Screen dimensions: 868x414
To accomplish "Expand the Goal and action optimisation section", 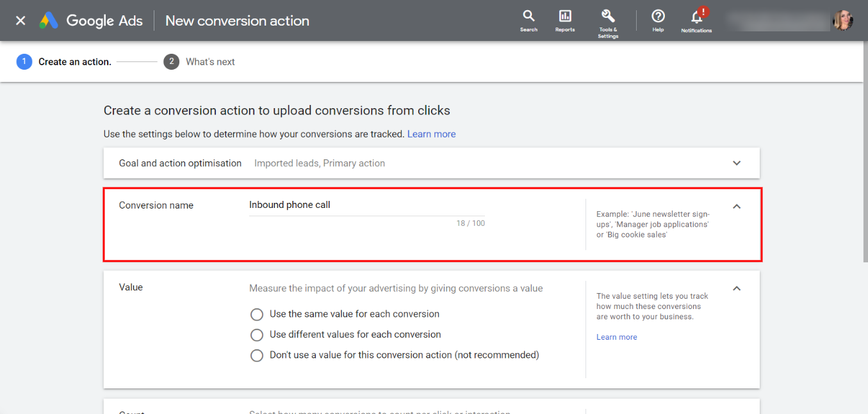I will click(x=737, y=163).
